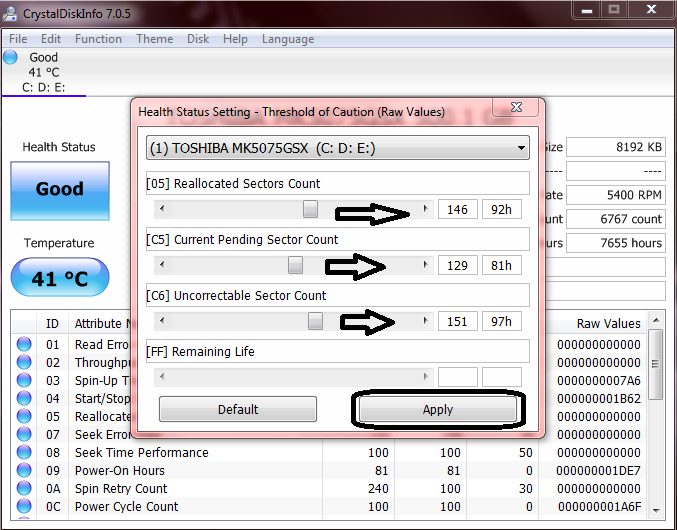Click the attribute list scrollbar up arrow

click(x=656, y=320)
